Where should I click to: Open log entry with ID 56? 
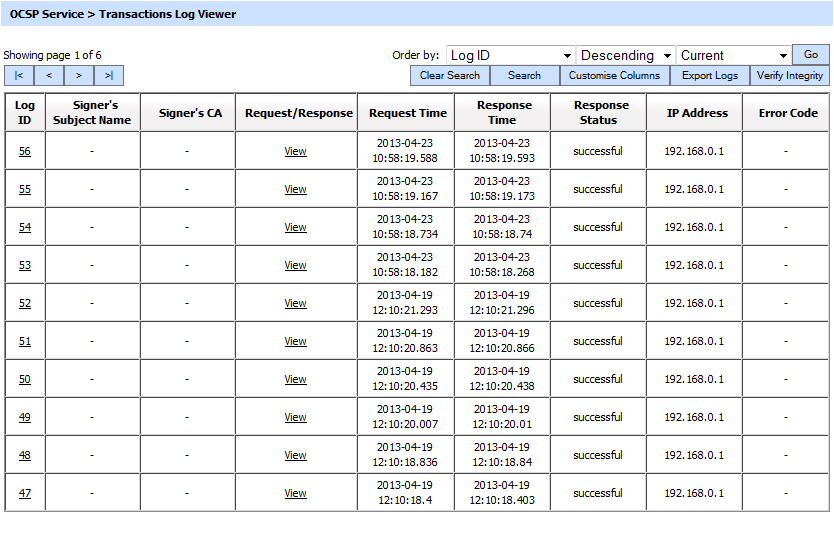[25, 152]
